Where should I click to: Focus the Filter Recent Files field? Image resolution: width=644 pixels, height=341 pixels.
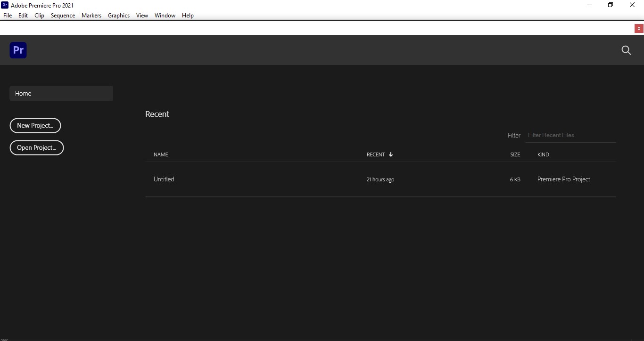(570, 135)
